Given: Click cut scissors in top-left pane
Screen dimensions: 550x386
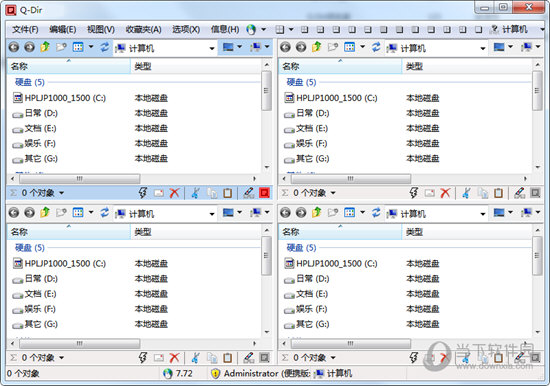Looking at the screenshot, I should 196,193.
